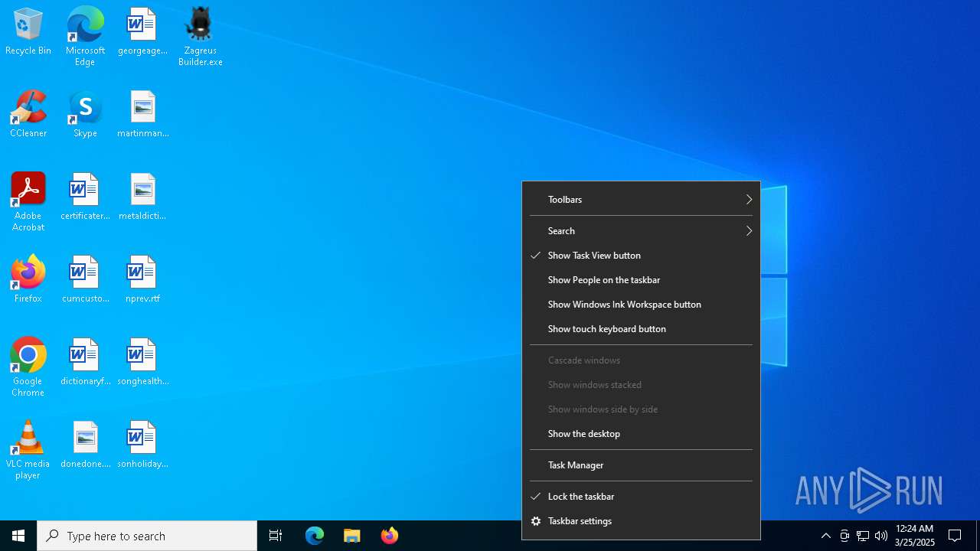
Task: Open Task Manager from the context menu
Action: (642, 465)
